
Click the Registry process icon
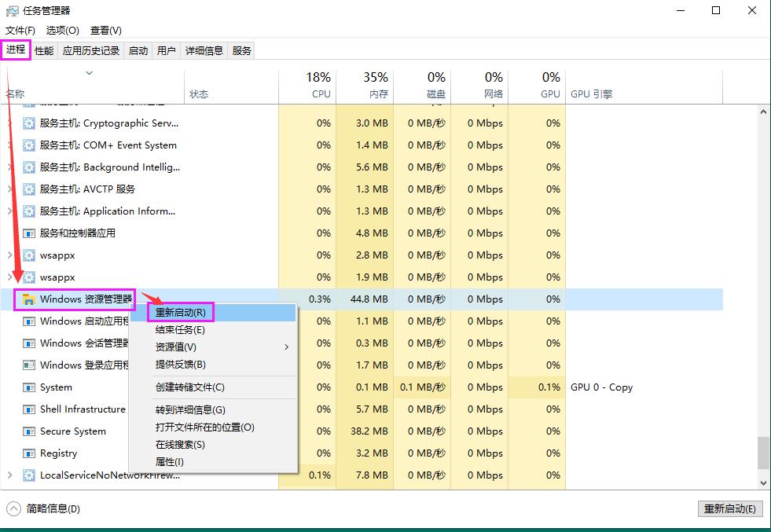28,453
